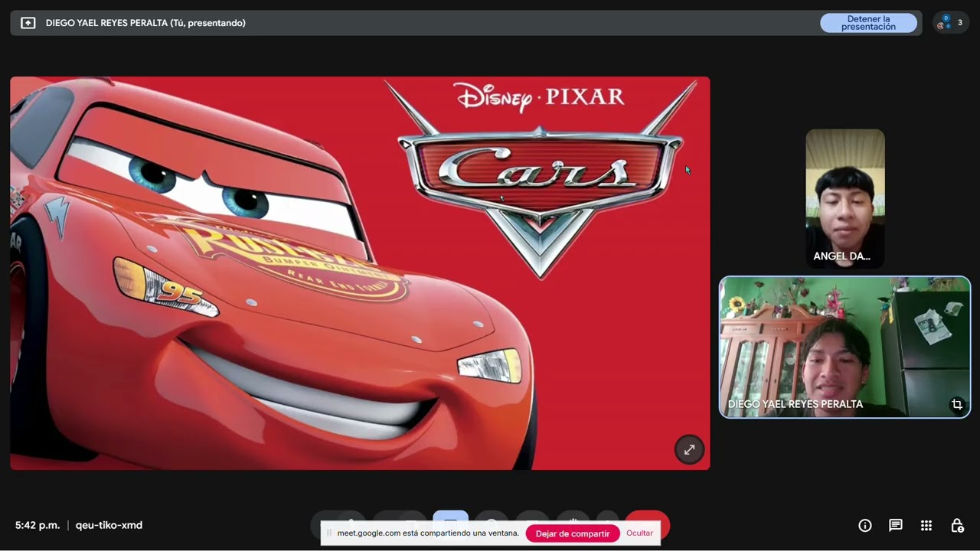The width and height of the screenshot is (980, 551).
Task: Select Diego Yael Reyes Peralta's video tile
Action: (x=844, y=347)
